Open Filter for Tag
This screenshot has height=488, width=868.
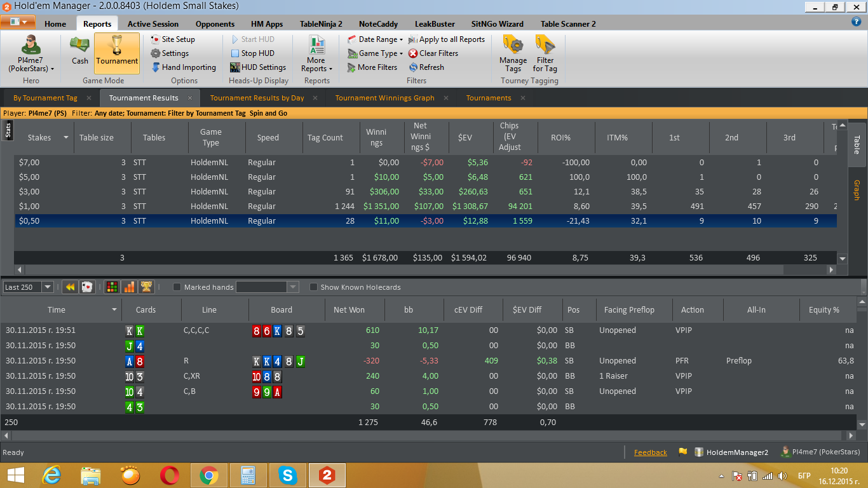tap(545, 53)
